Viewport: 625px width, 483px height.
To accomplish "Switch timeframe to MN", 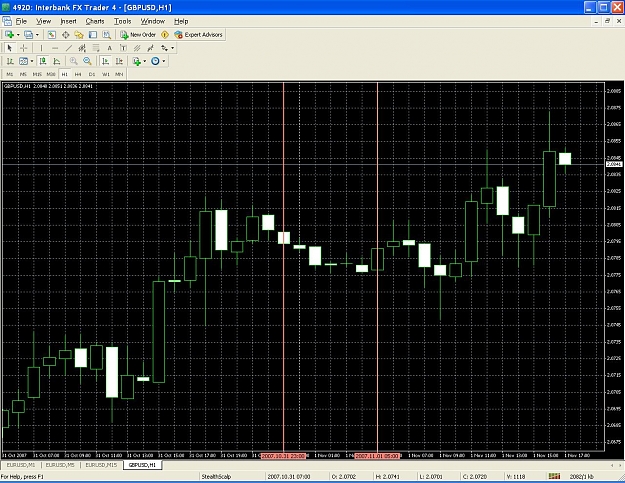I will pyautogui.click(x=119, y=74).
